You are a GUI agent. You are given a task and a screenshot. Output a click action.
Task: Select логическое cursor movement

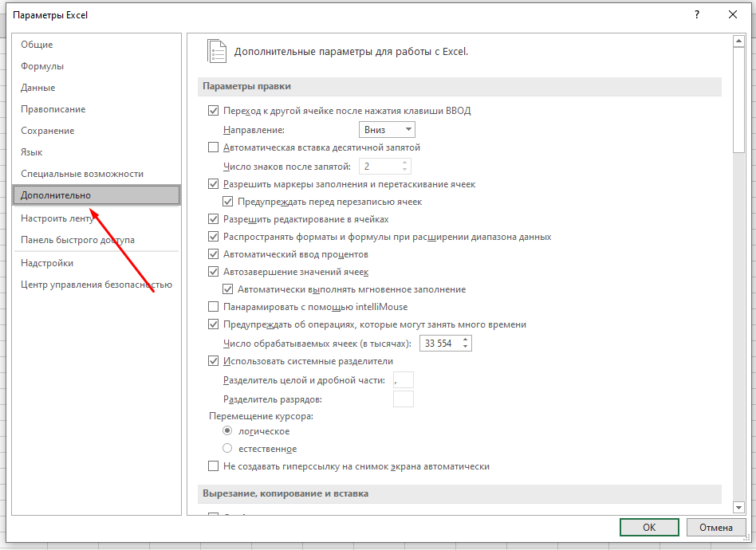pyautogui.click(x=227, y=430)
